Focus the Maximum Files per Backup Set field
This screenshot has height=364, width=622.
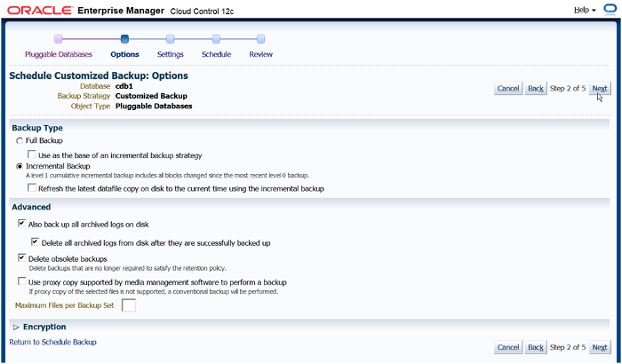click(x=129, y=305)
